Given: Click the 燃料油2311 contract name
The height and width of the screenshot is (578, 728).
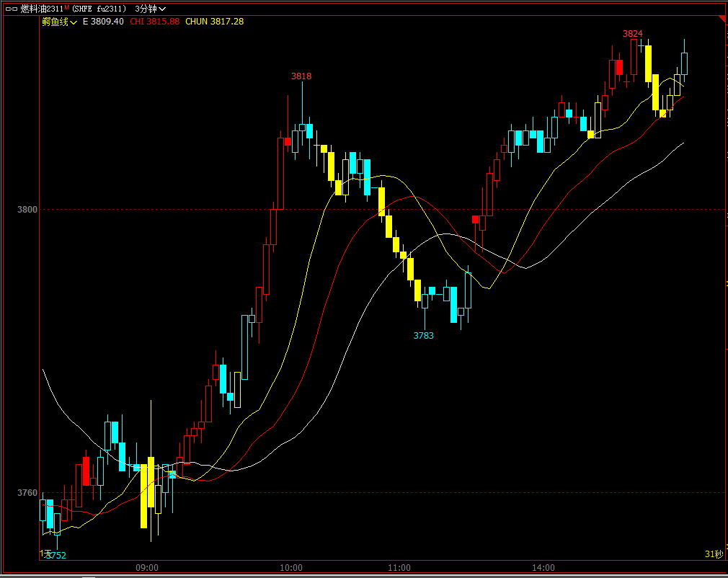Looking at the screenshot, I should tap(42, 9).
